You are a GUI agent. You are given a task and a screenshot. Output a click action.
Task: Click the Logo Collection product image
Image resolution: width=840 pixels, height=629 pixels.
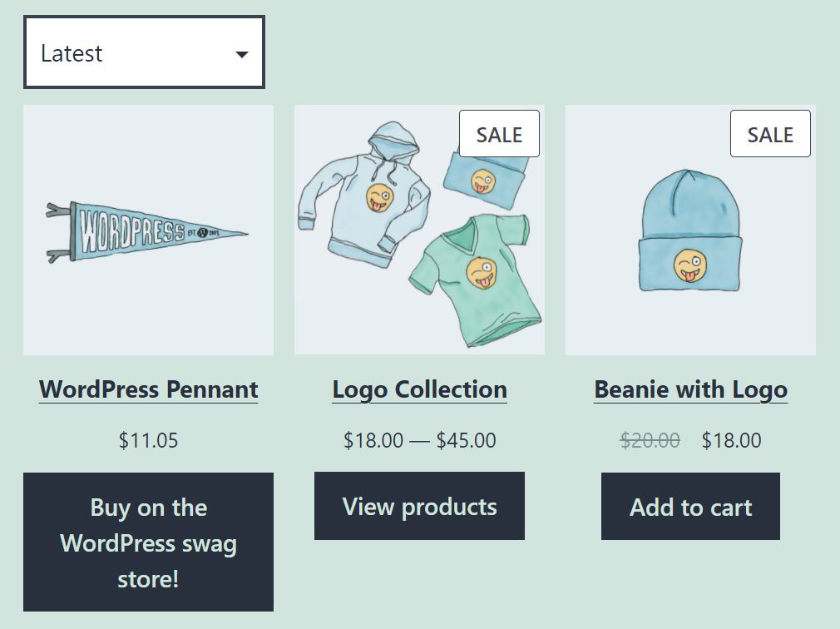[419, 230]
